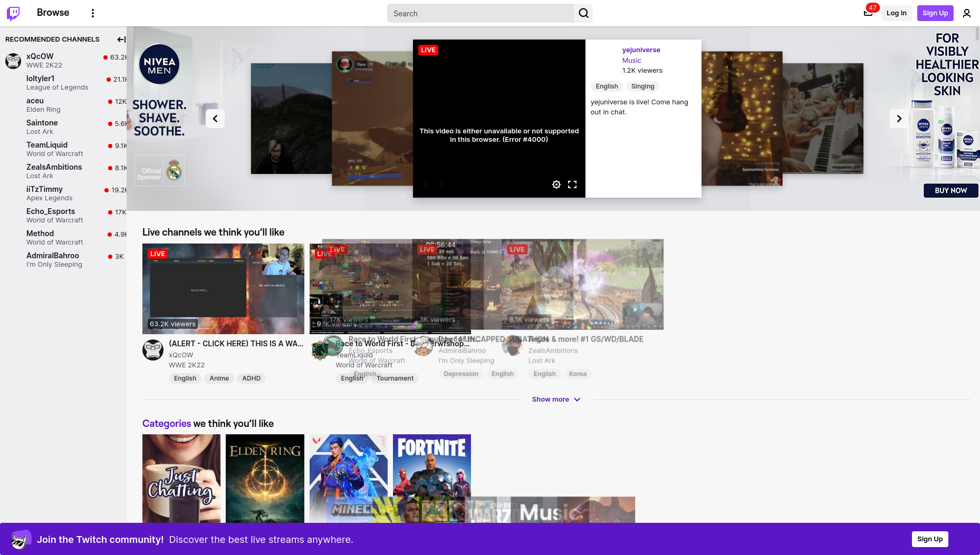The image size is (980, 555).
Task: Open the Just Chatting category card
Action: [181, 479]
